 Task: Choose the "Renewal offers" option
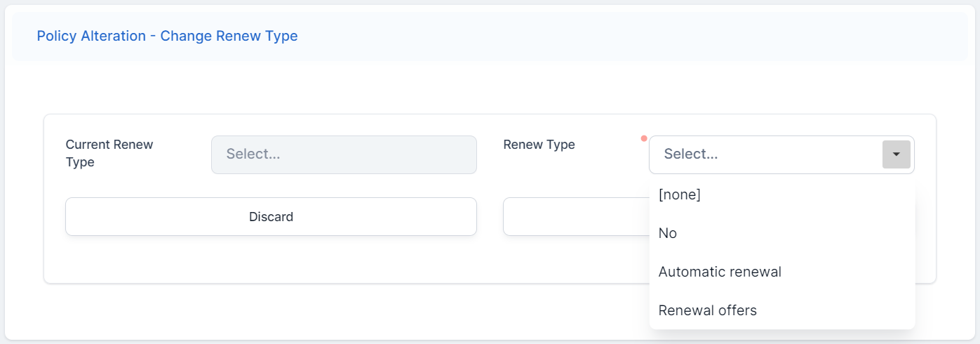click(708, 310)
